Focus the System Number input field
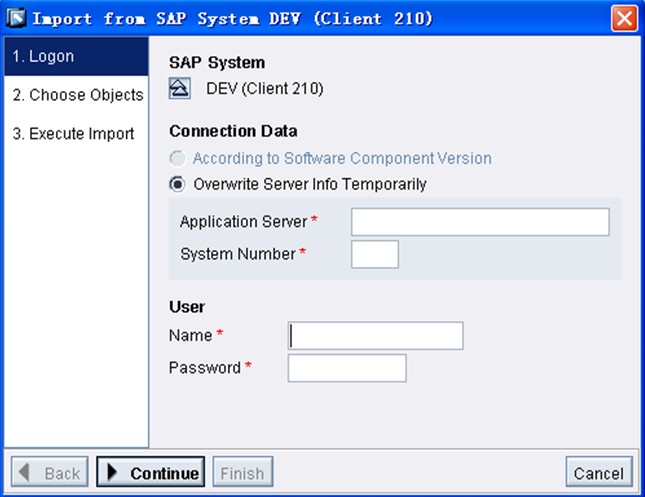The height and width of the screenshot is (497, 645). tap(375, 254)
